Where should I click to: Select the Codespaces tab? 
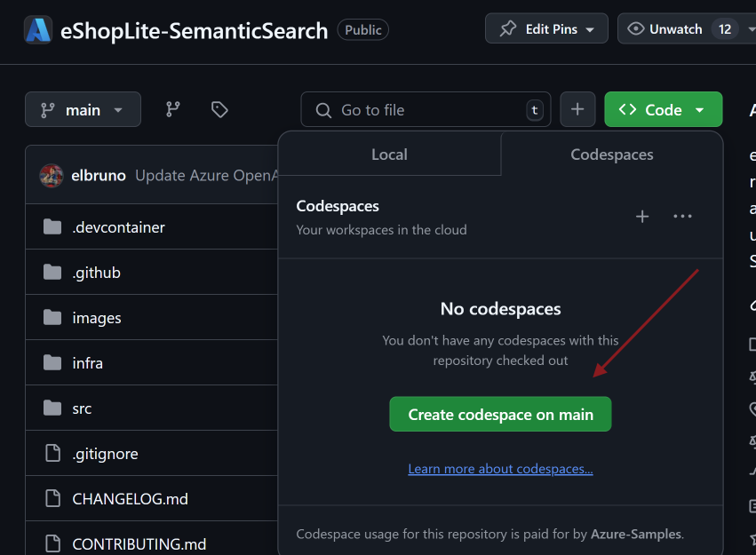(x=612, y=155)
